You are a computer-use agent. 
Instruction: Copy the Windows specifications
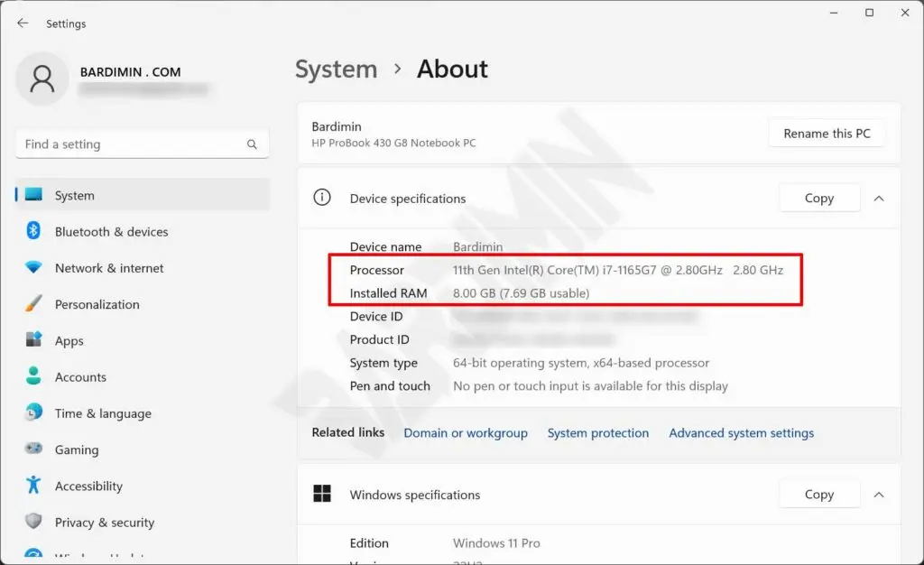[819, 495]
